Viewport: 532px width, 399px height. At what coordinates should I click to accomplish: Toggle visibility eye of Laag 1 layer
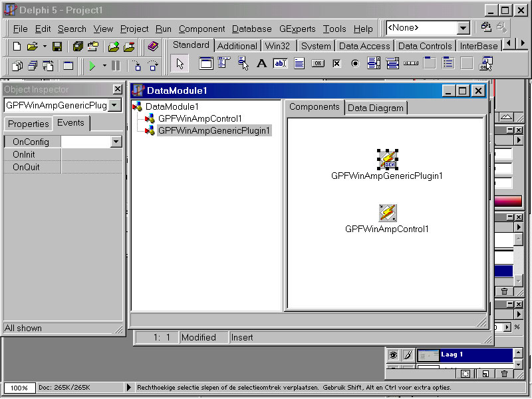(393, 356)
